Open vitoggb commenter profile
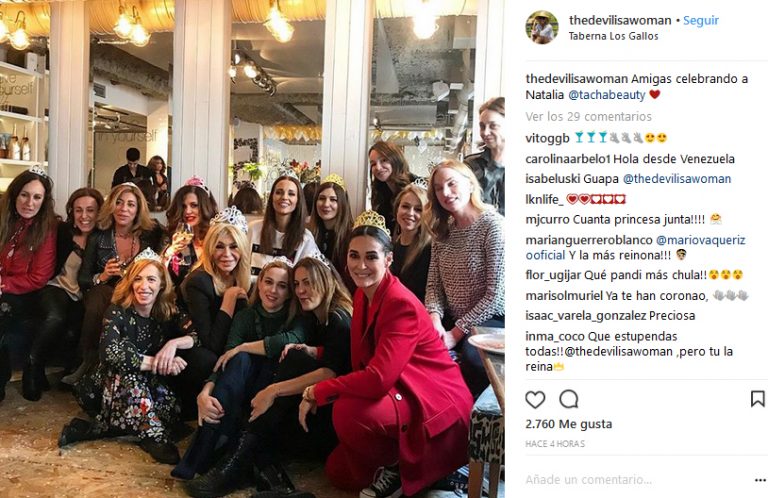 [548, 139]
